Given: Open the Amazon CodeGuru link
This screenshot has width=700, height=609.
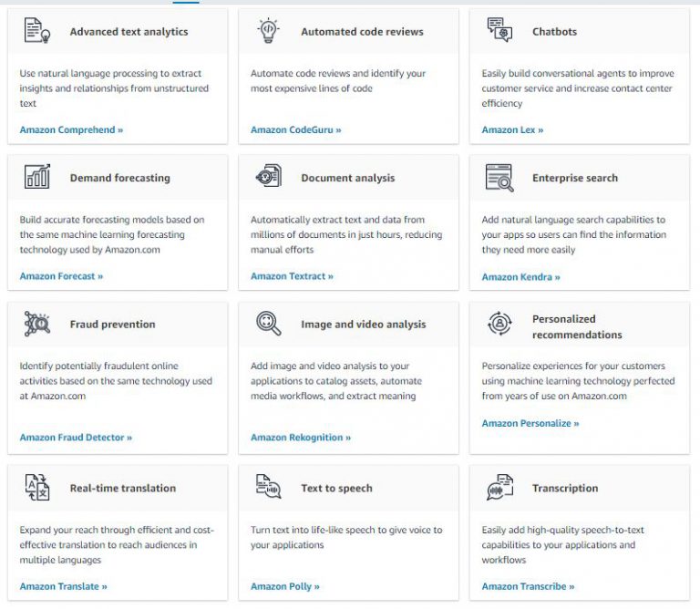Looking at the screenshot, I should (295, 130).
